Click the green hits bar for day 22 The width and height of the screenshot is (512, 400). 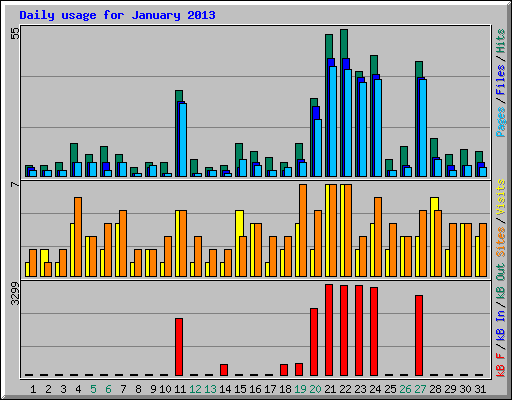pyautogui.click(x=344, y=43)
